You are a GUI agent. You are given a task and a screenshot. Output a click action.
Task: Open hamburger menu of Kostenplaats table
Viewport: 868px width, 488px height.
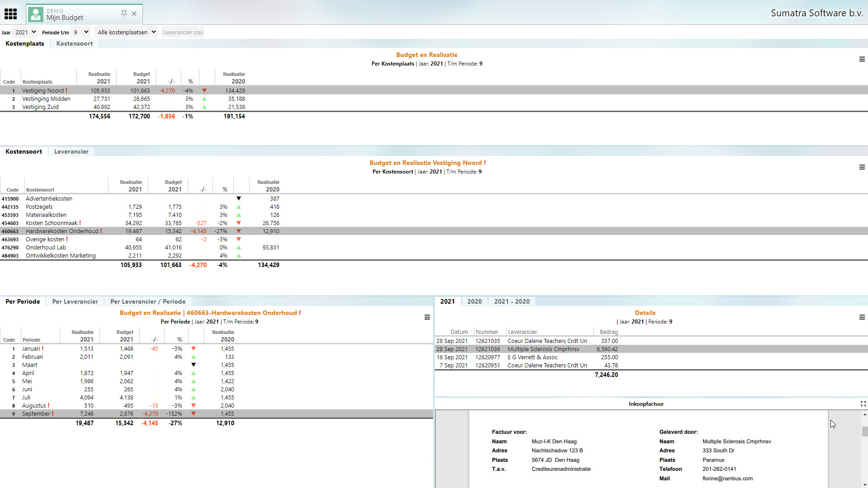click(x=862, y=59)
